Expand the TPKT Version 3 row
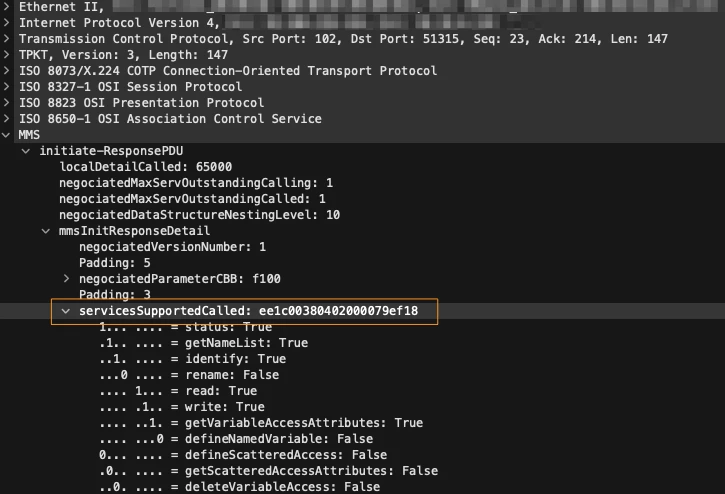Screen dimensions: 725x494 pyautogui.click(x=8, y=55)
